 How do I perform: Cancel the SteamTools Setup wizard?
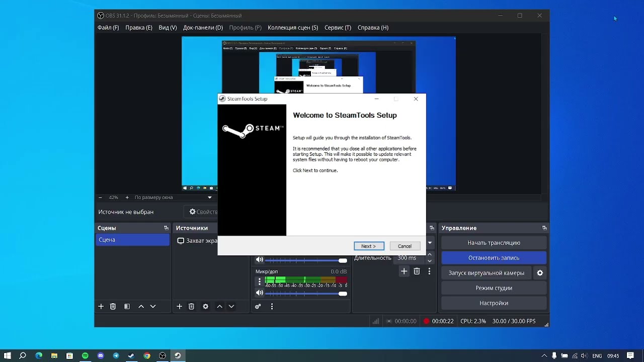click(x=405, y=246)
